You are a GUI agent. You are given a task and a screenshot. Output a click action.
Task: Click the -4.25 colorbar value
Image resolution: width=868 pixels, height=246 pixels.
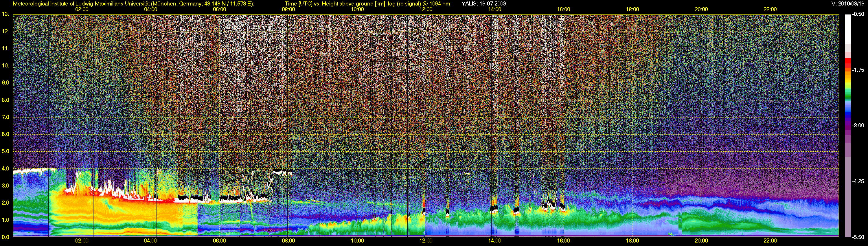click(x=858, y=181)
